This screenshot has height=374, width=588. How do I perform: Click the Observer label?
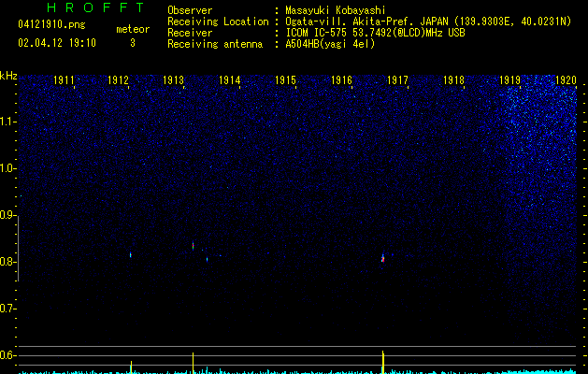click(190, 10)
